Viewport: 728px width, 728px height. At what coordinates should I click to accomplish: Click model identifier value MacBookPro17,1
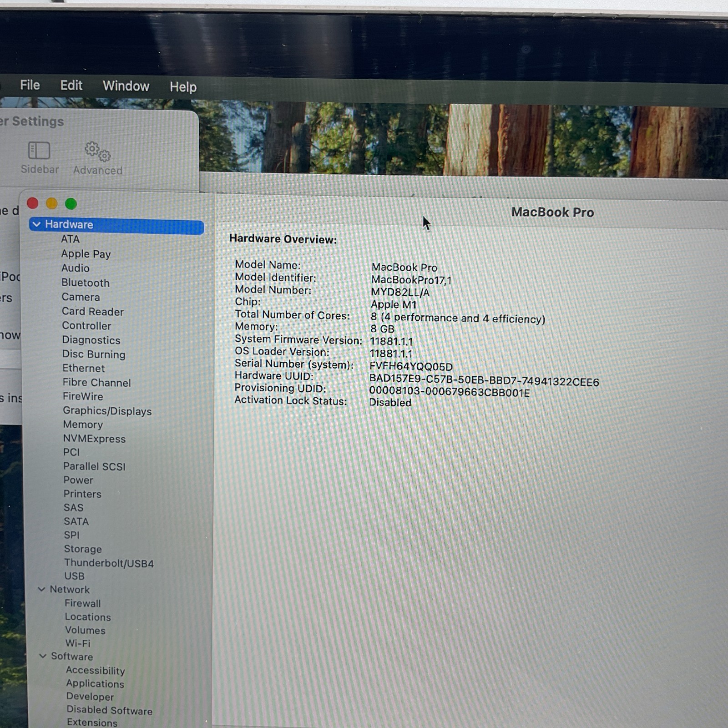411,280
